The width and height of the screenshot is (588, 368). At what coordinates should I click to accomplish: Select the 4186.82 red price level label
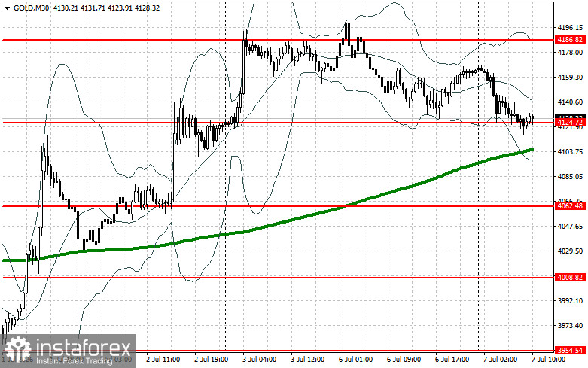(x=570, y=40)
